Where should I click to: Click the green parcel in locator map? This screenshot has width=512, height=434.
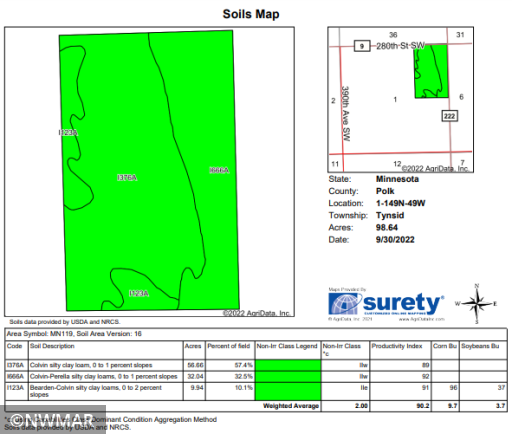click(431, 71)
